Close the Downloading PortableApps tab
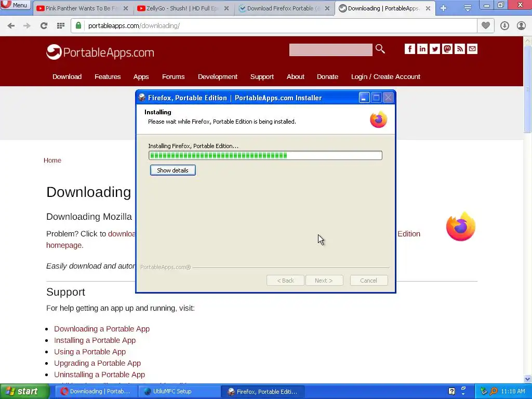 [428, 8]
